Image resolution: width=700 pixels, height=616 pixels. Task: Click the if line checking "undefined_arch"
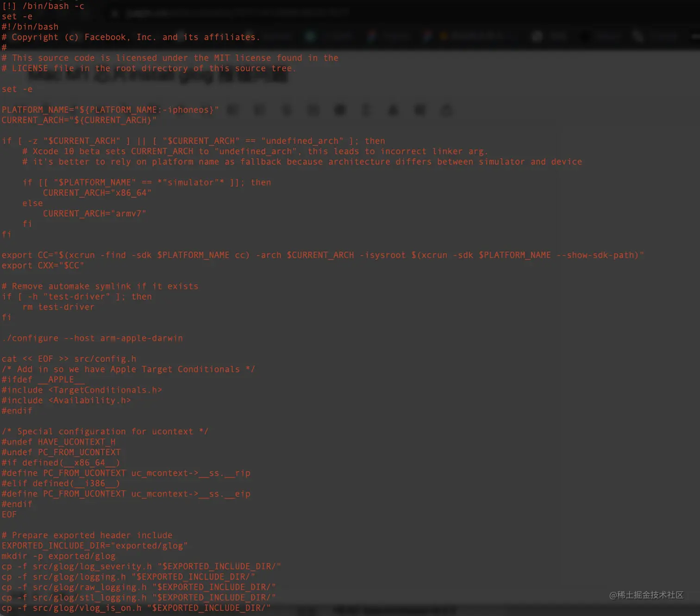[194, 141]
